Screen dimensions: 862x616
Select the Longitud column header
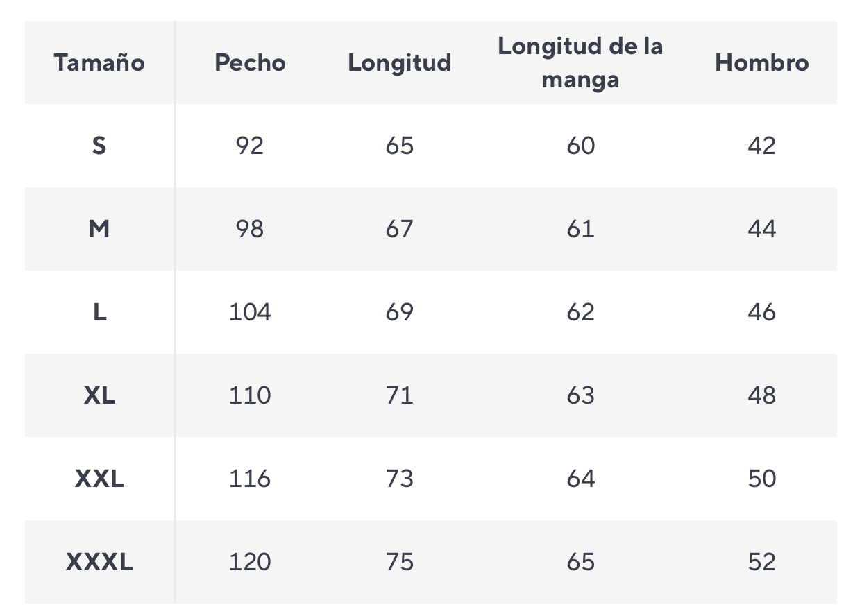click(400, 62)
